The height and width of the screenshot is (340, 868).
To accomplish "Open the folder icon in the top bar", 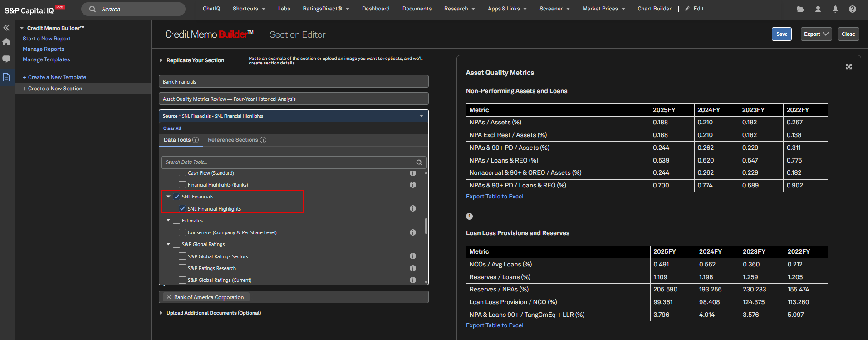I will [800, 9].
